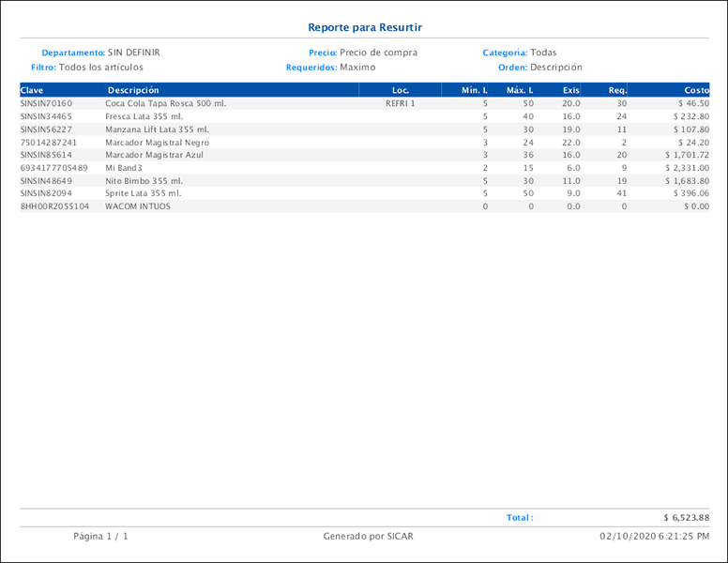
Task: Click the 'Generado por SICAR' footer text
Action: click(368, 536)
